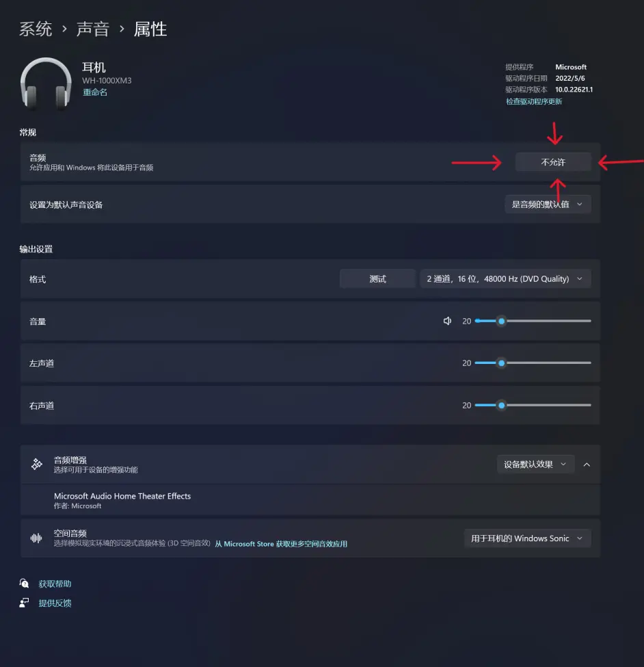Click the spatial audio waveform icon
The image size is (644, 667).
(36, 538)
